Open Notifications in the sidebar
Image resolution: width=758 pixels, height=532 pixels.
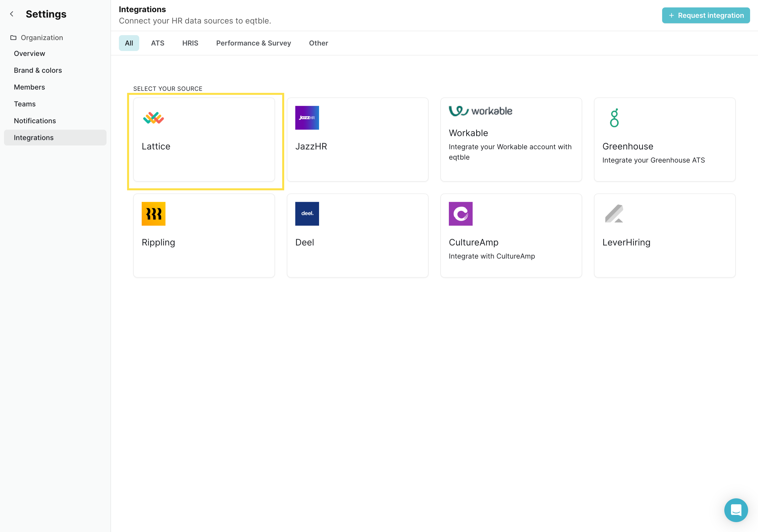(35, 121)
